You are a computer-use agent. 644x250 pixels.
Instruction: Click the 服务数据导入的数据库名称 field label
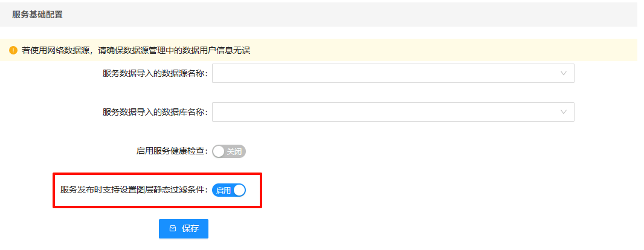155,112
